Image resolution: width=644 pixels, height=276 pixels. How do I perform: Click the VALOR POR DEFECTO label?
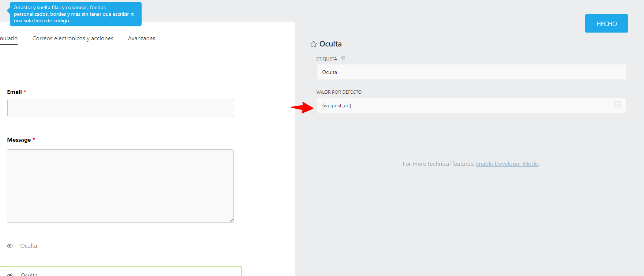(339, 92)
